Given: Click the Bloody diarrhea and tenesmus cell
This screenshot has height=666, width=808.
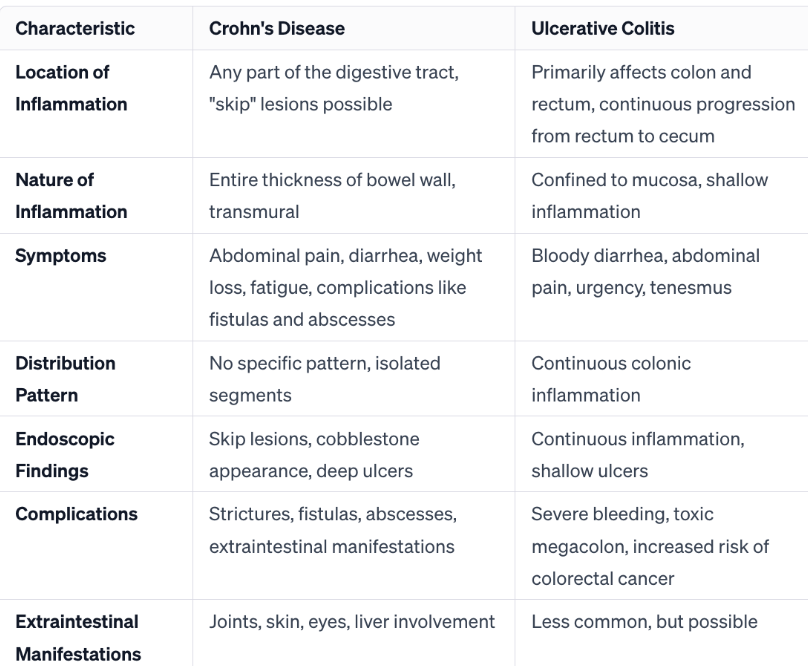Looking at the screenshot, I should (x=645, y=272).
